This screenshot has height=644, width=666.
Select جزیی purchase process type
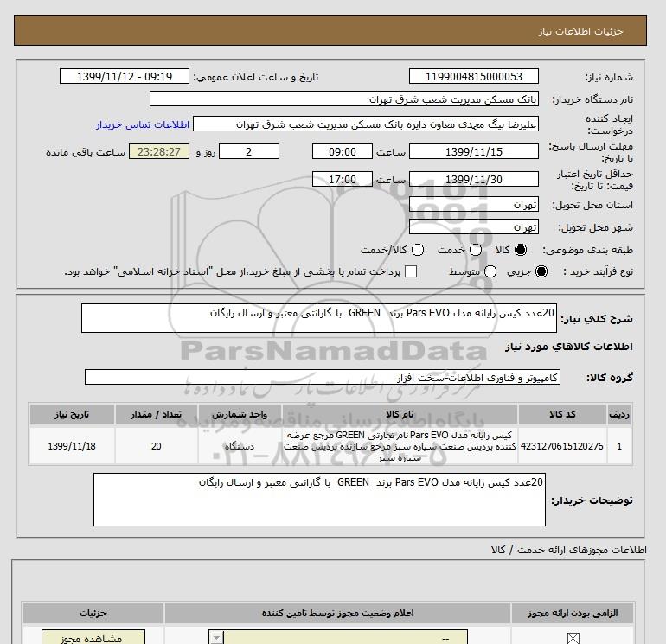point(542,271)
